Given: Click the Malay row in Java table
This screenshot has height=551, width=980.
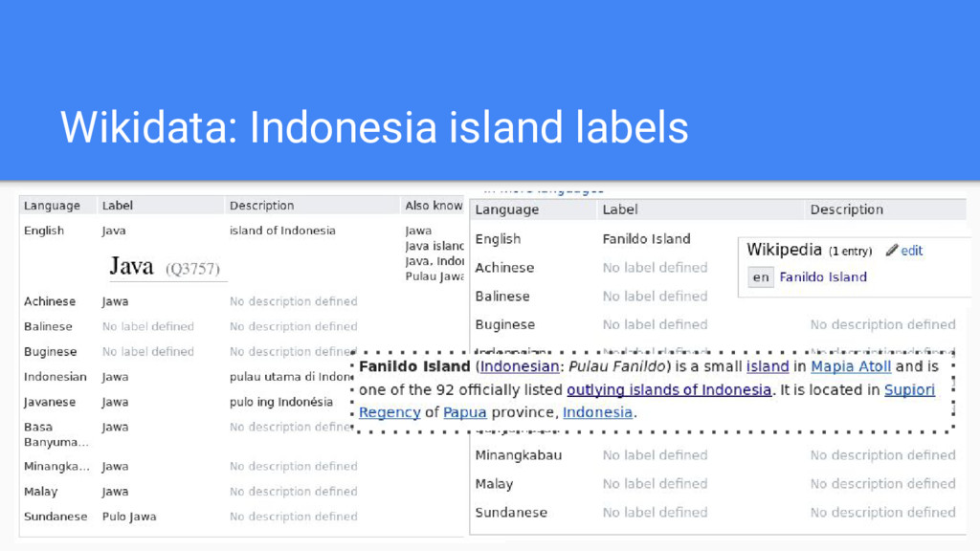Looking at the screenshot, I should pos(241,492).
